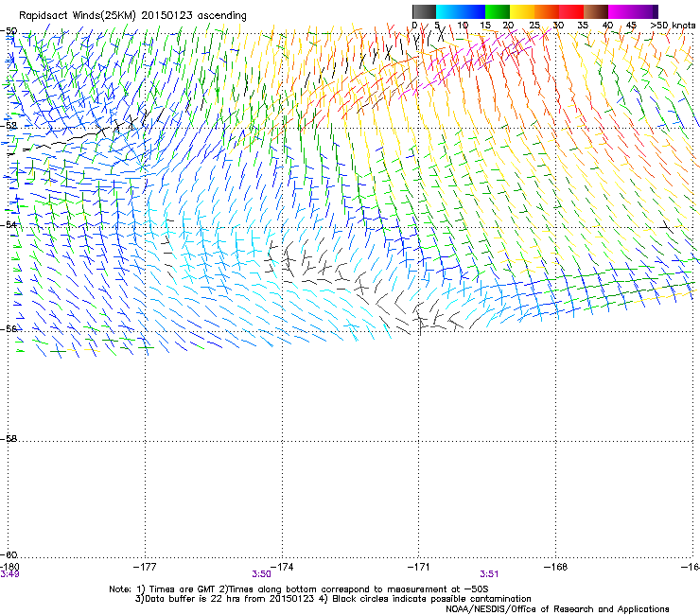700x615 pixels.
Task: Click the green 15-20 knots legend color
Action: pyautogui.click(x=498, y=11)
